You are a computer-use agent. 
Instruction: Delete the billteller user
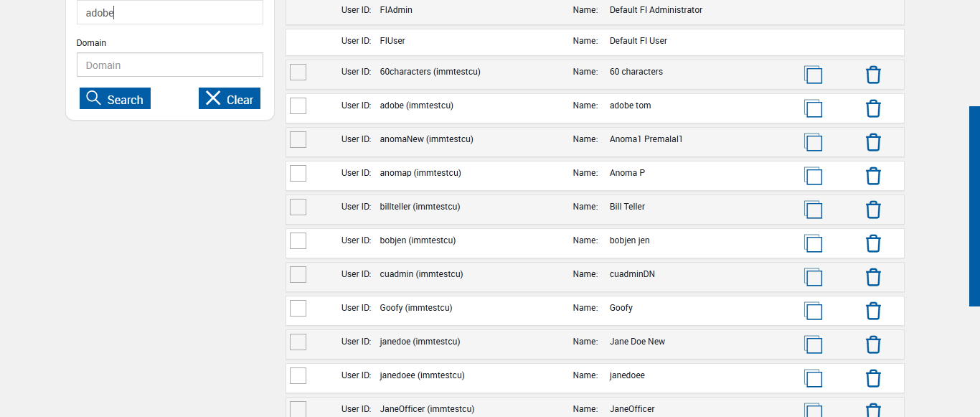[873, 210]
